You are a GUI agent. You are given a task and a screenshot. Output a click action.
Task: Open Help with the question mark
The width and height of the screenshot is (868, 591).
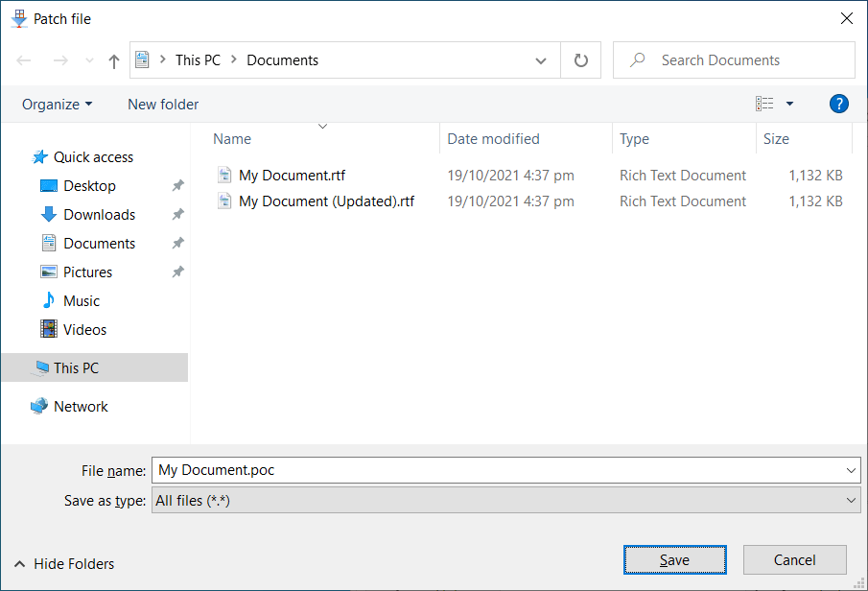838,104
